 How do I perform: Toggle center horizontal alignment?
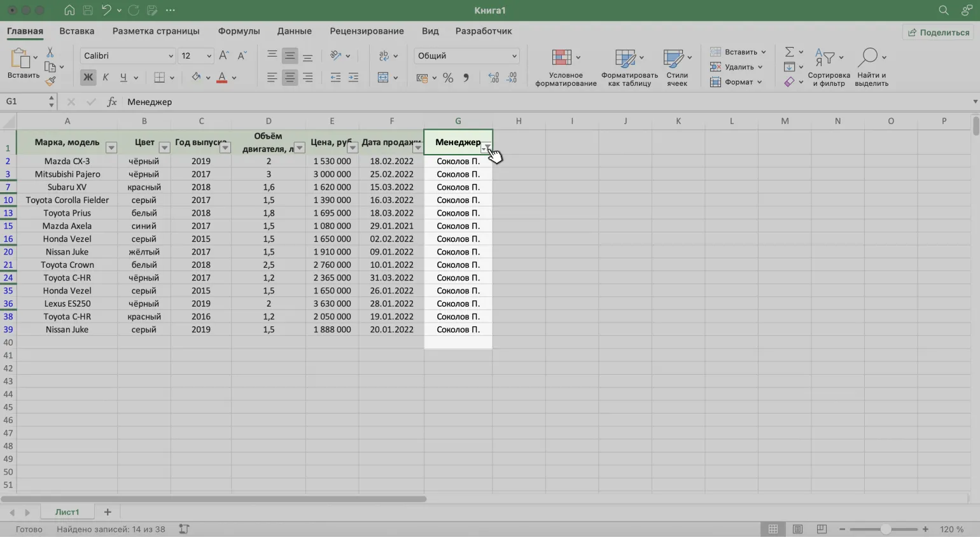point(290,78)
